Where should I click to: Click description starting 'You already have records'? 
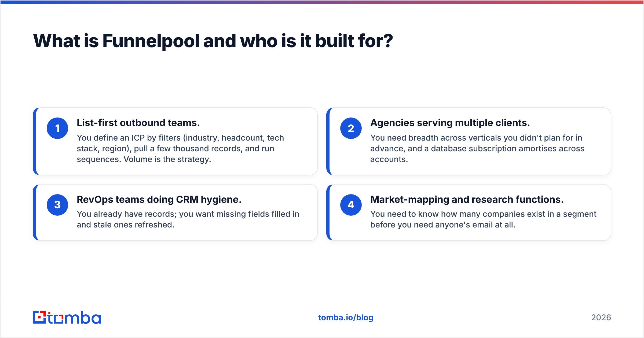[188, 219]
